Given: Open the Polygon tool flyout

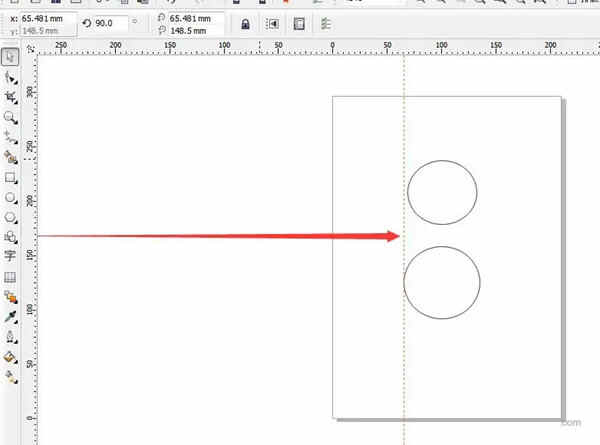Looking at the screenshot, I should pos(10,217).
